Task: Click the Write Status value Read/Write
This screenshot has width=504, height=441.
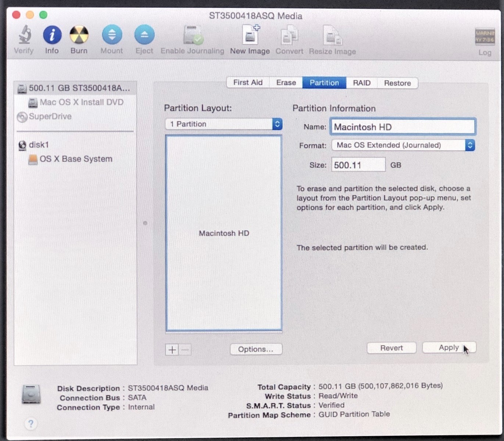Action: (338, 396)
